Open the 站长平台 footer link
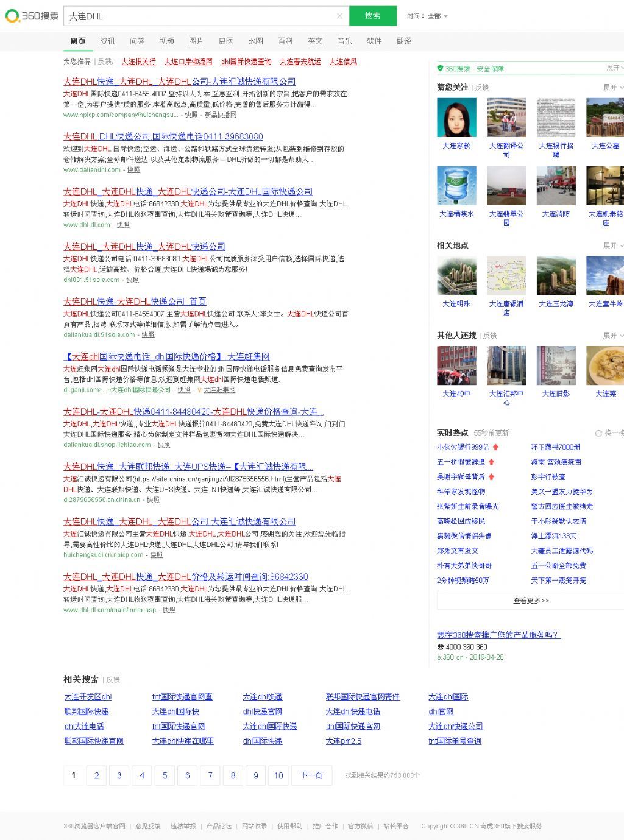Viewport: 624px width, 840px height. [396, 826]
